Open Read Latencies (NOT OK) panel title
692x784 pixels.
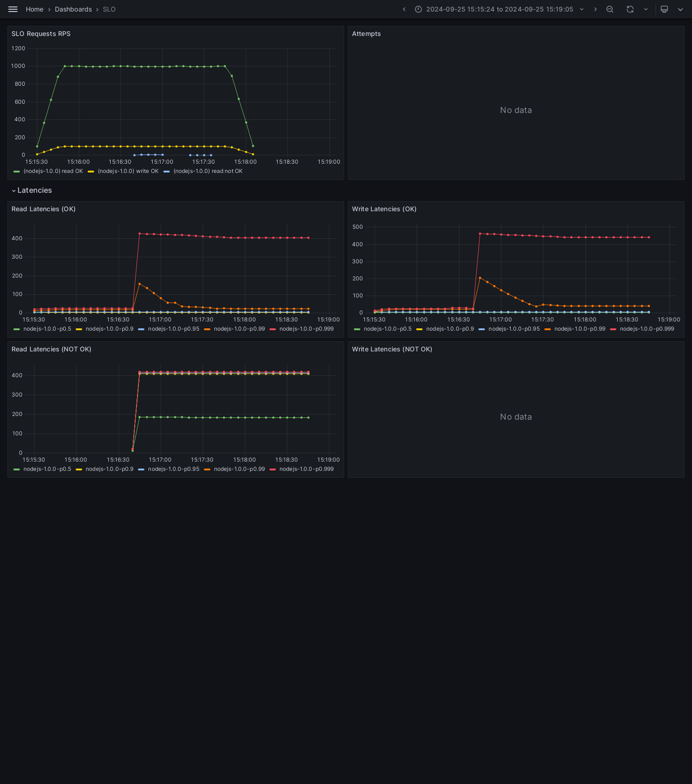pos(51,349)
